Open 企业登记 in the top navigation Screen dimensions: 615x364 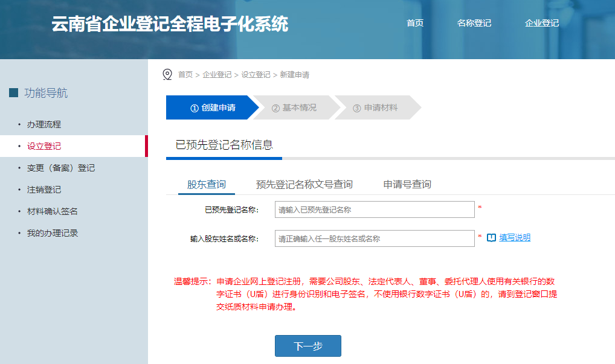pyautogui.click(x=542, y=23)
